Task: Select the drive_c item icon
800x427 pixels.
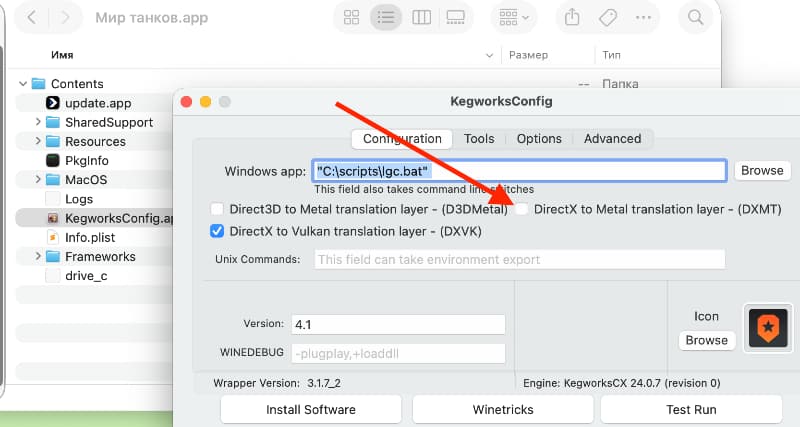Action: 53,276
